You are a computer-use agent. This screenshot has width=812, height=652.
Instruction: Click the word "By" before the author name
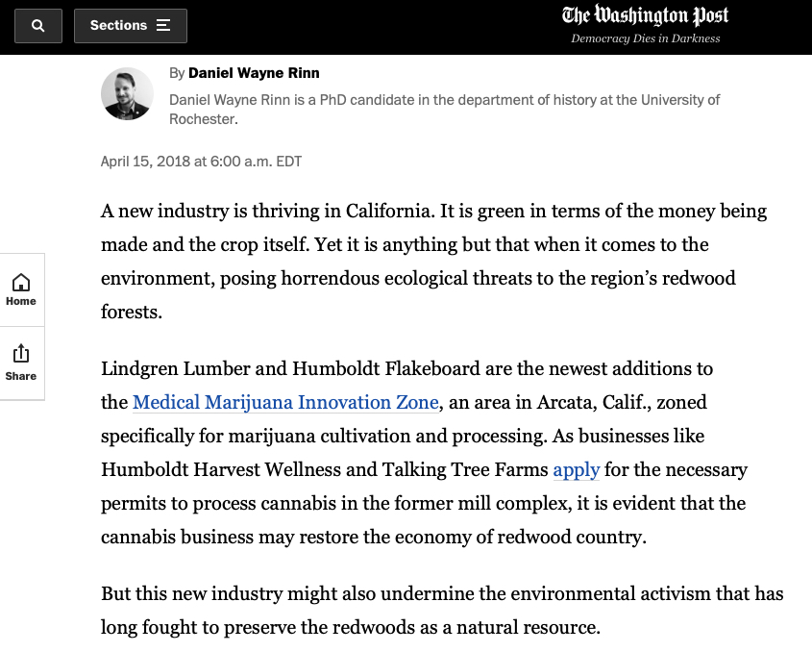pos(177,73)
